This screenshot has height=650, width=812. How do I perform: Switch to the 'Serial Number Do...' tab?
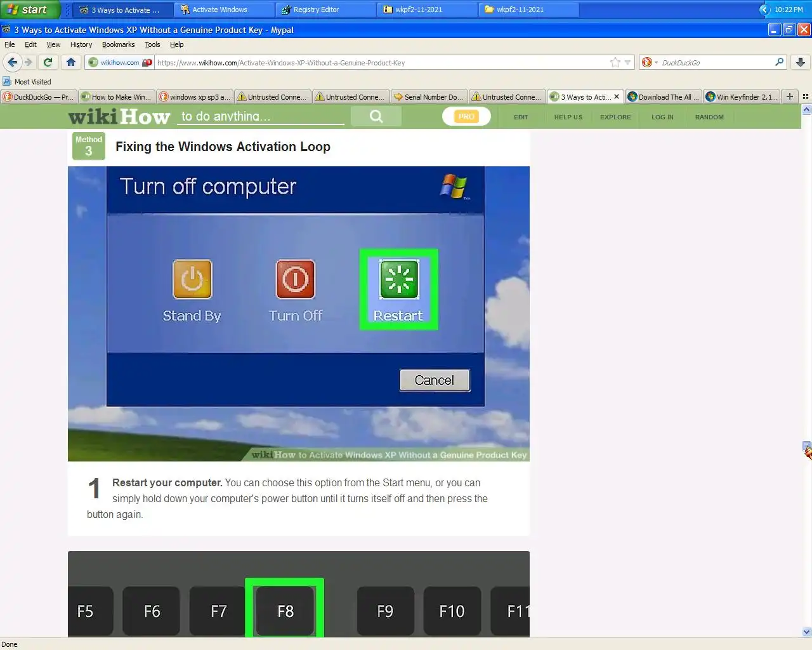(429, 96)
